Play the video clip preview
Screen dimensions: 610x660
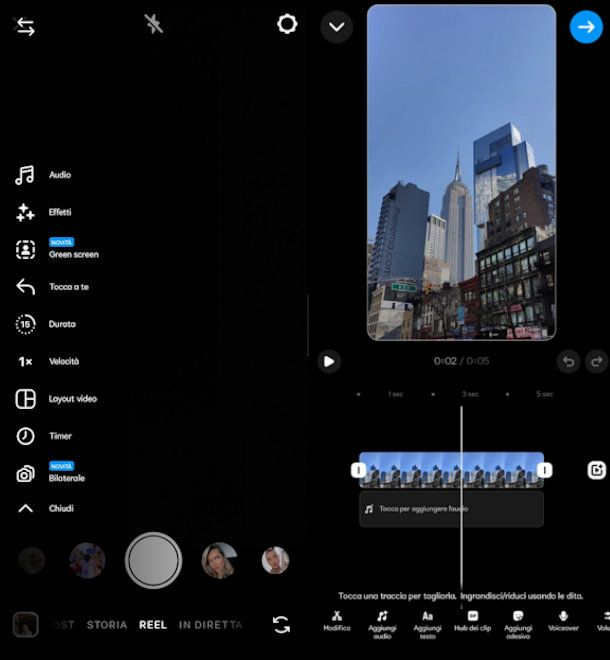329,361
